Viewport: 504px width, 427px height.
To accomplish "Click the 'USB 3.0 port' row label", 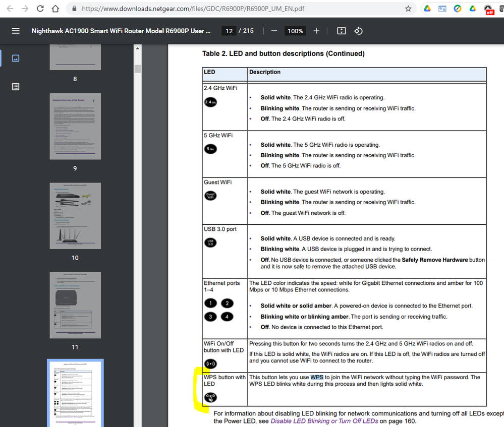I will pyautogui.click(x=220, y=229).
